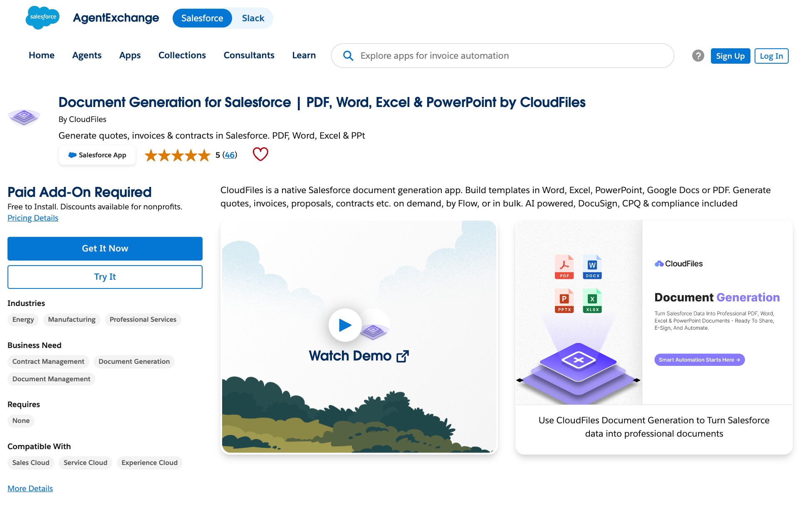Viewport: 812px width, 517px height.
Task: Click the PDF file icon in the slide
Action: [564, 266]
